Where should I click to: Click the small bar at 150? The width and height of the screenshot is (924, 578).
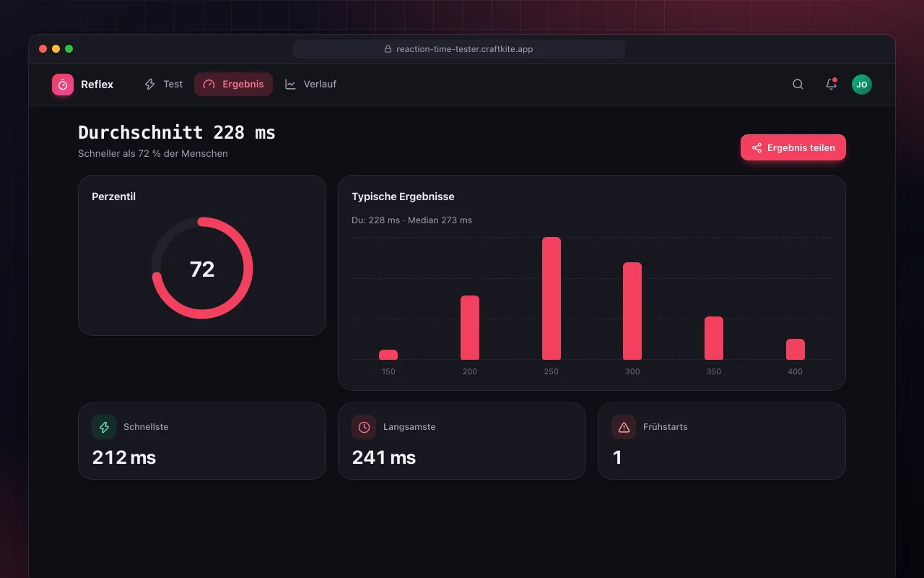[x=388, y=355]
